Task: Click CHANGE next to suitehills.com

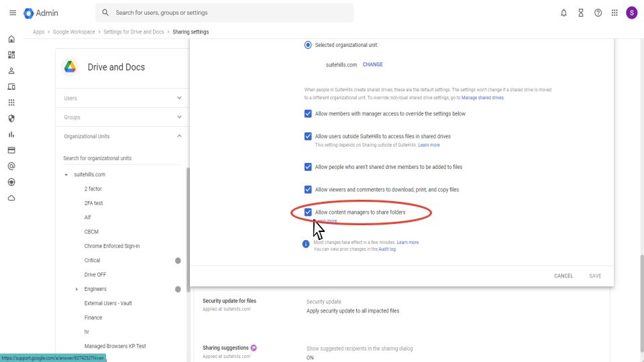Action: [x=372, y=64]
